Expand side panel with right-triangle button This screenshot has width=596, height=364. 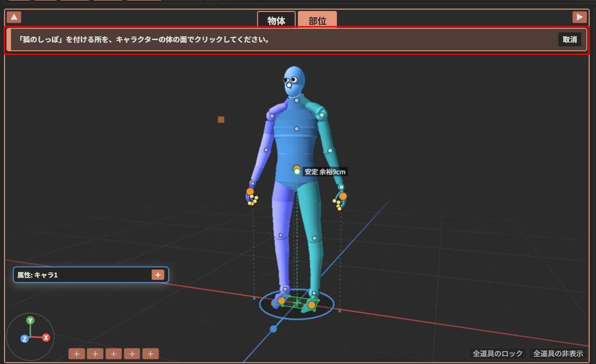coord(579,17)
